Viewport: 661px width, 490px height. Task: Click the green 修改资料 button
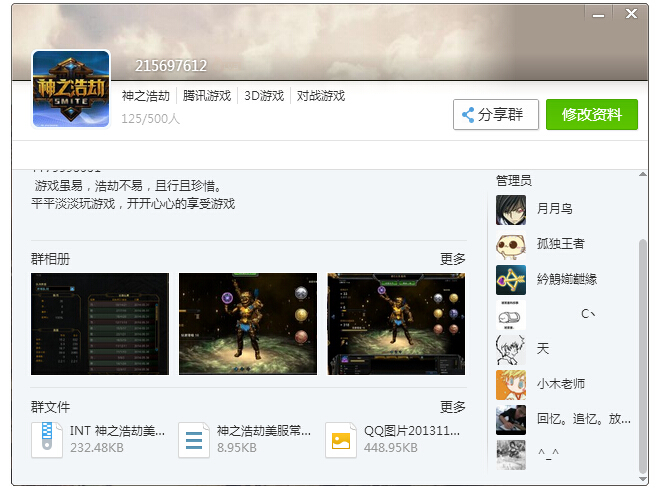click(592, 114)
